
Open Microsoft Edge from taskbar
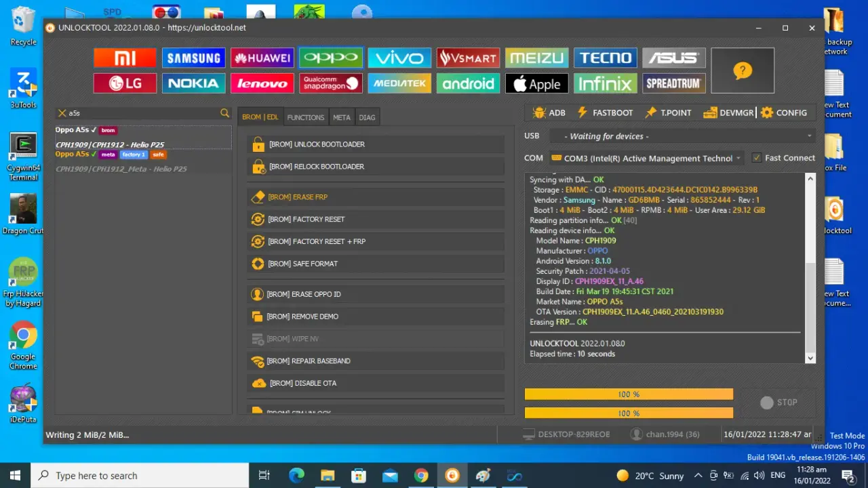coord(296,476)
